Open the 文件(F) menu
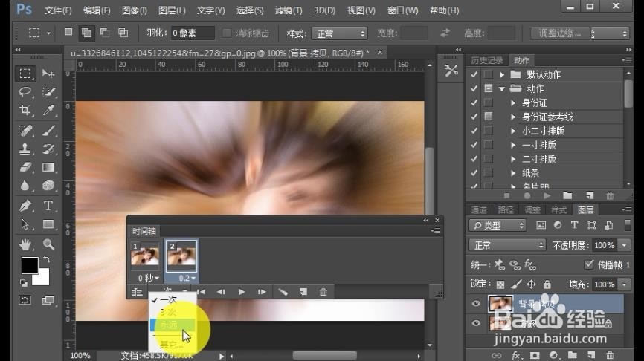This screenshot has height=361, width=644. click(58, 10)
